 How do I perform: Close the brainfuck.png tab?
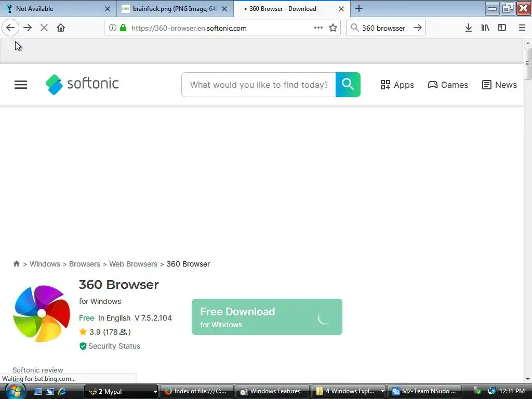224,9
